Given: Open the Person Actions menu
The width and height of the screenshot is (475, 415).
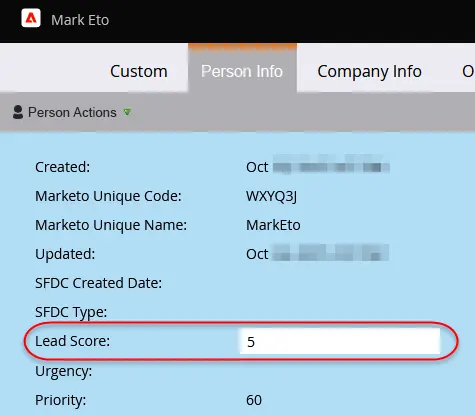Looking at the screenshot, I should (72, 112).
